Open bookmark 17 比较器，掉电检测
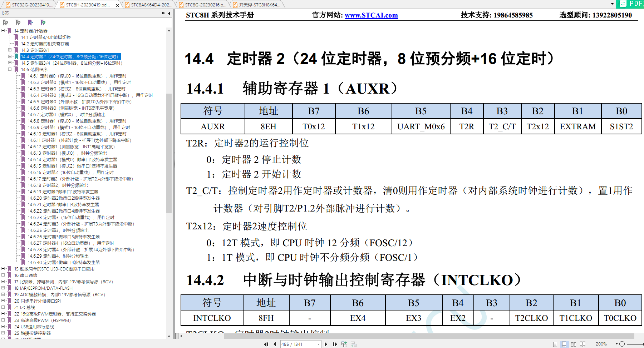The width and height of the screenshot is (644, 348). click(64, 282)
